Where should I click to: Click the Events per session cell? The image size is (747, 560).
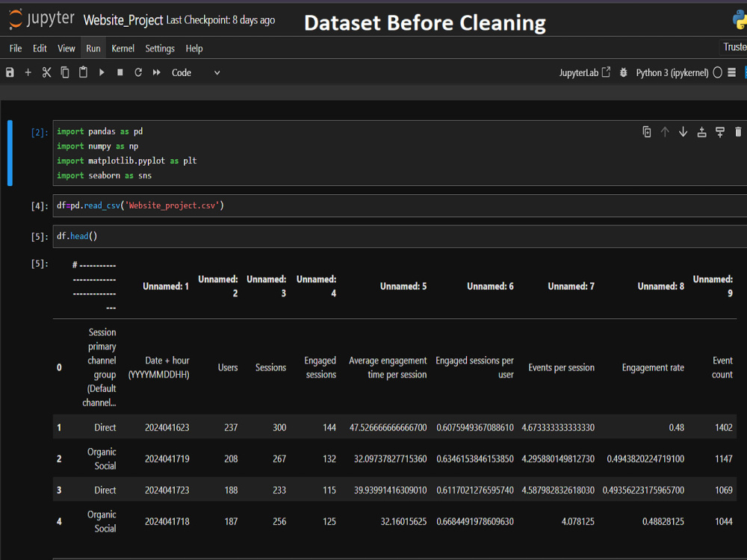pyautogui.click(x=561, y=367)
